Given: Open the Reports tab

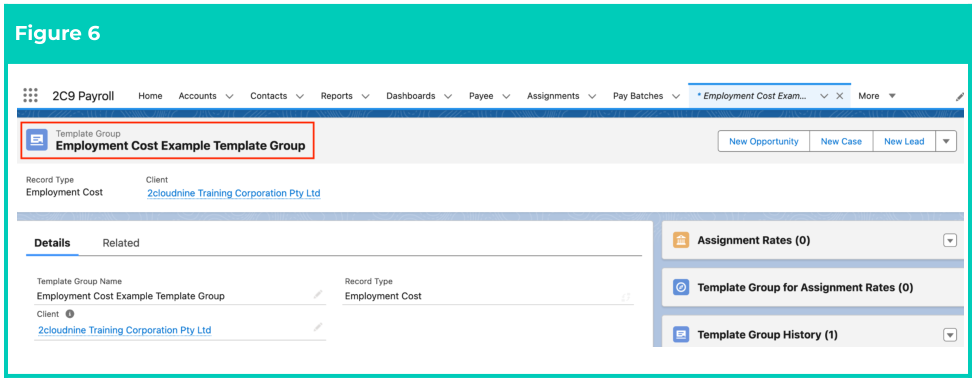Looking at the screenshot, I should point(336,96).
